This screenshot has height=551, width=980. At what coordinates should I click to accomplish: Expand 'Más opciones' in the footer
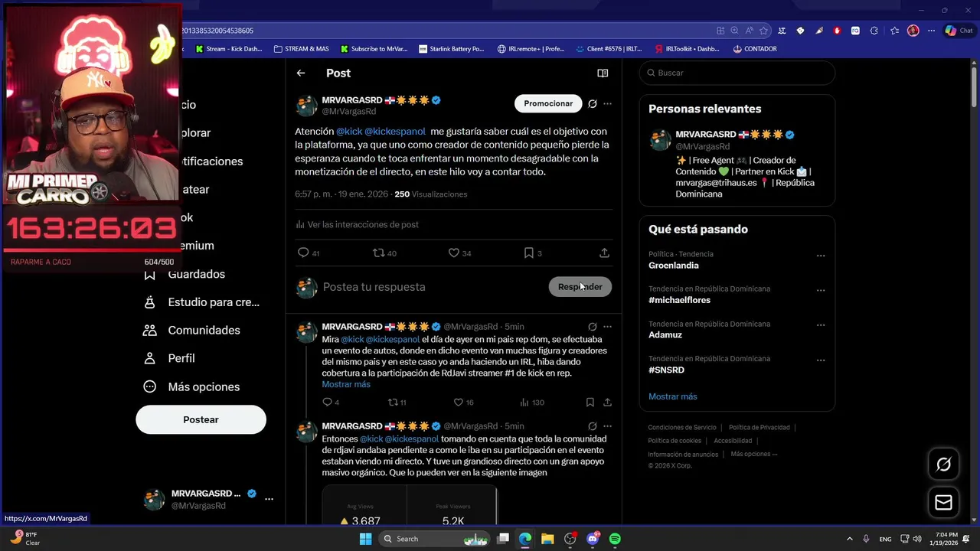[753, 454]
